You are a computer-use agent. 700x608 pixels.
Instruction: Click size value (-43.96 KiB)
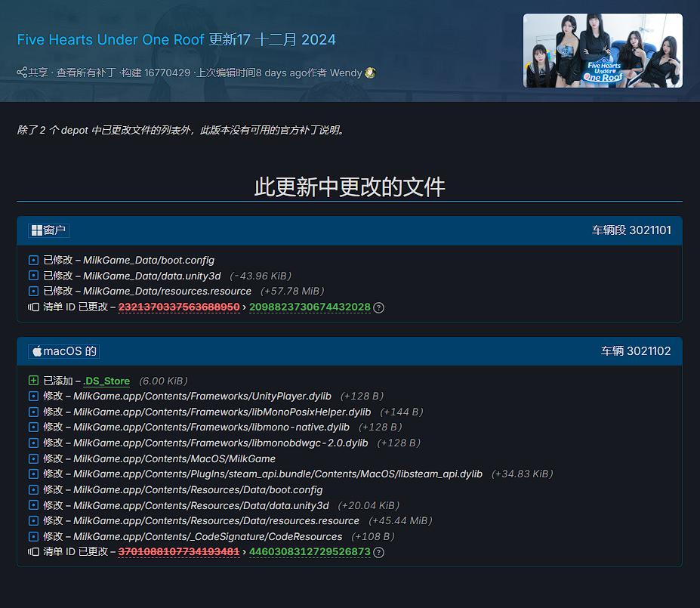pyautogui.click(x=261, y=276)
